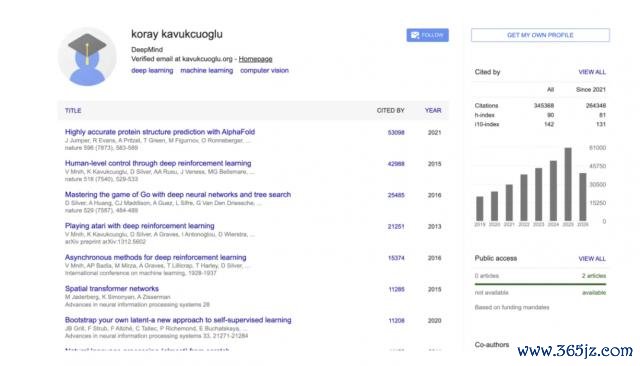This screenshot has width=640, height=366.
Task: Click Based on funding mandates text
Action: click(512, 307)
